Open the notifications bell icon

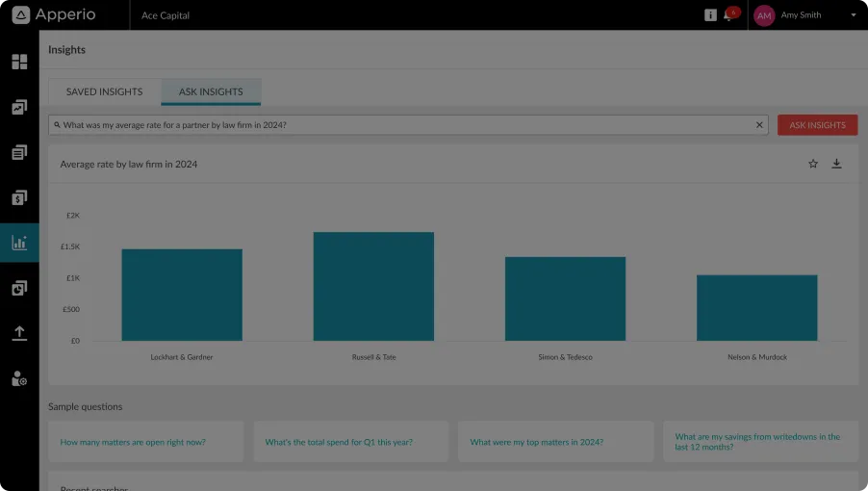(x=728, y=16)
